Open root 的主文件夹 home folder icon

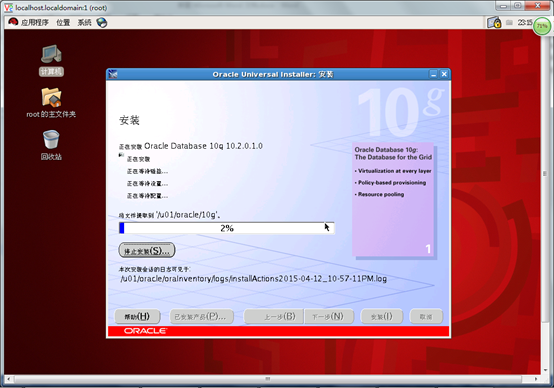51,102
